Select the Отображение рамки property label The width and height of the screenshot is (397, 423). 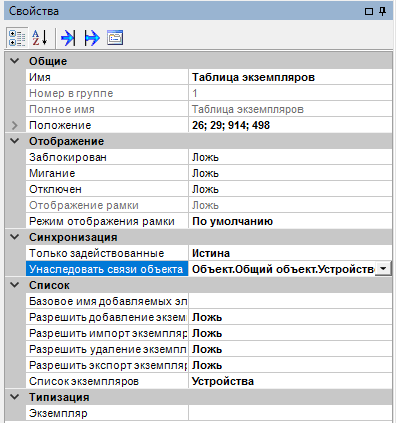click(x=84, y=205)
